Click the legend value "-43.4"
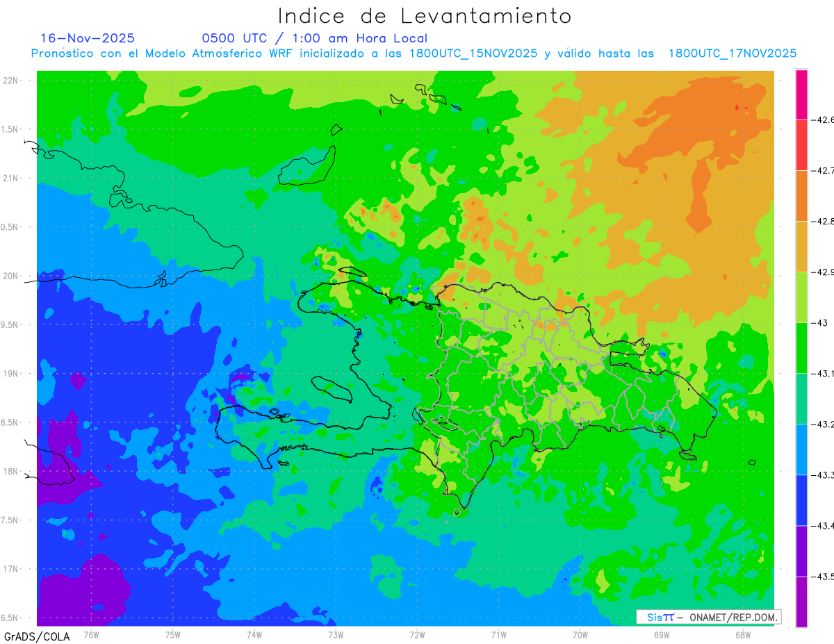834x644 pixels. 824,526
